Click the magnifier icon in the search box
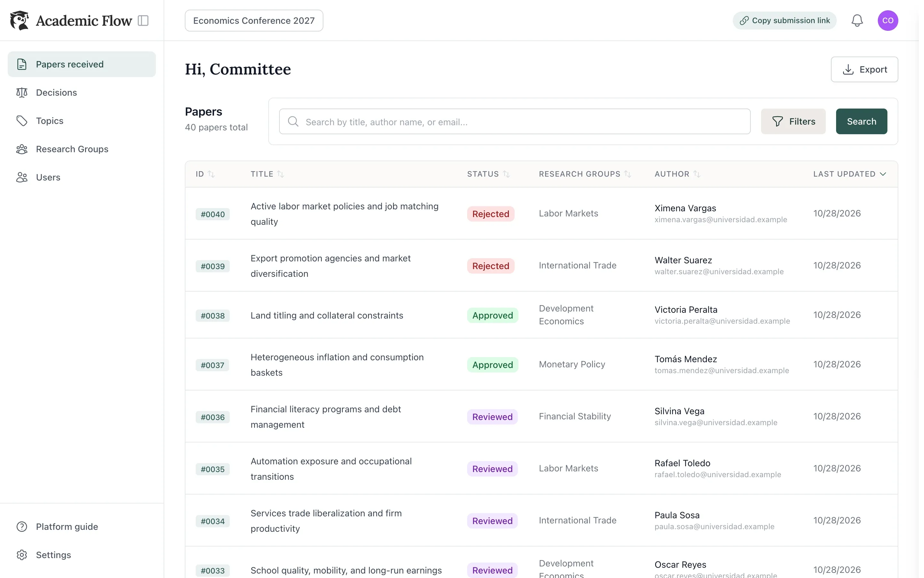This screenshot has height=578, width=924. [293, 122]
